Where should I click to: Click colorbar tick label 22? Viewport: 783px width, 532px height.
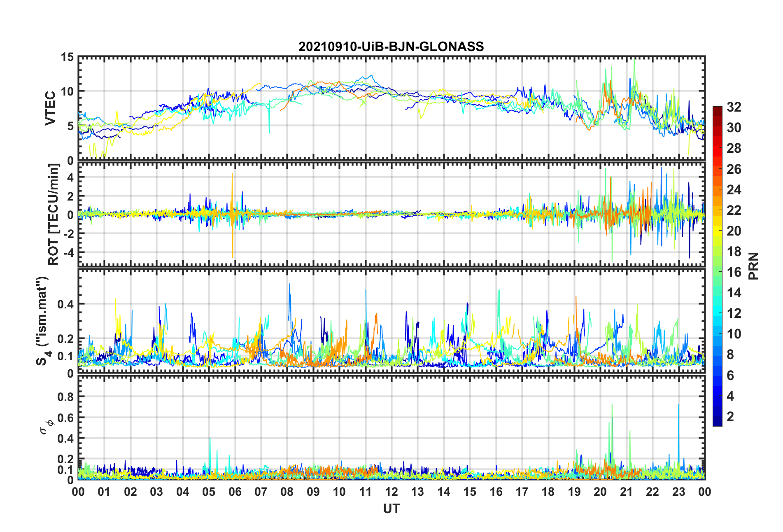[734, 210]
